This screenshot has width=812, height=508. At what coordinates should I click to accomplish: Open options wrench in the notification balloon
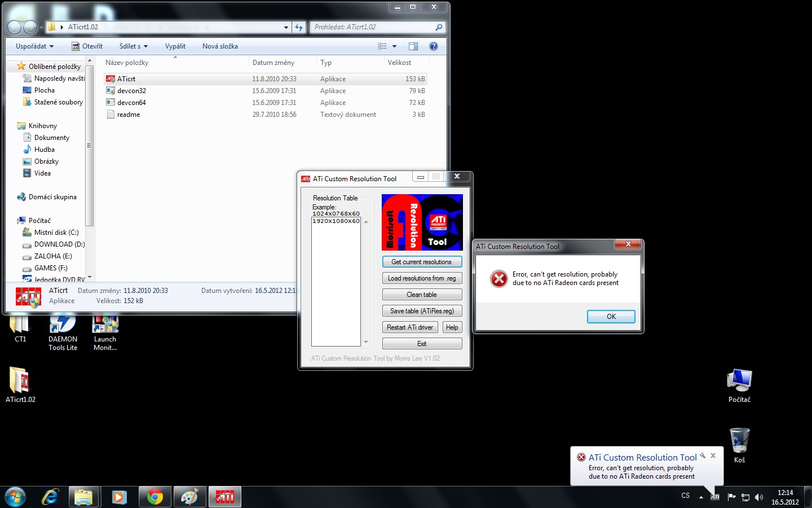click(703, 456)
